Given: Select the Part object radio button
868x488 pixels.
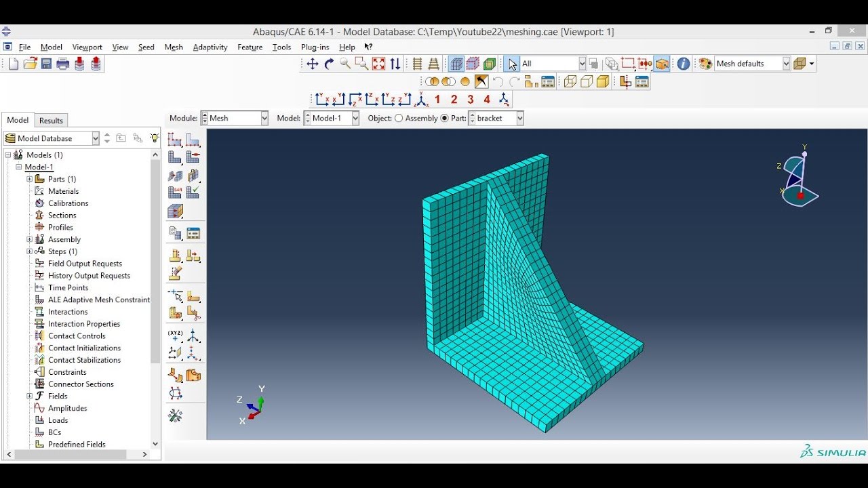Looking at the screenshot, I should [445, 118].
